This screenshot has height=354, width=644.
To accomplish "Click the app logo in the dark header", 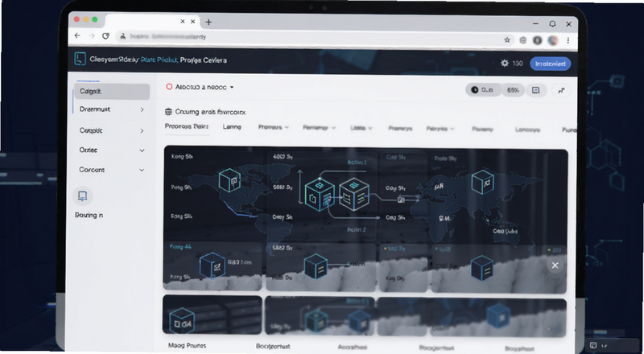I will (x=80, y=60).
